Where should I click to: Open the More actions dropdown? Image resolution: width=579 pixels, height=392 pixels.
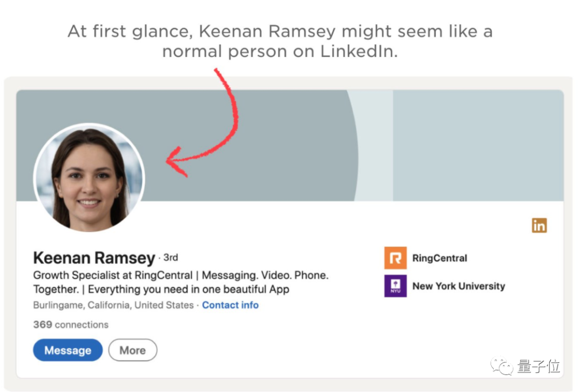[132, 350]
